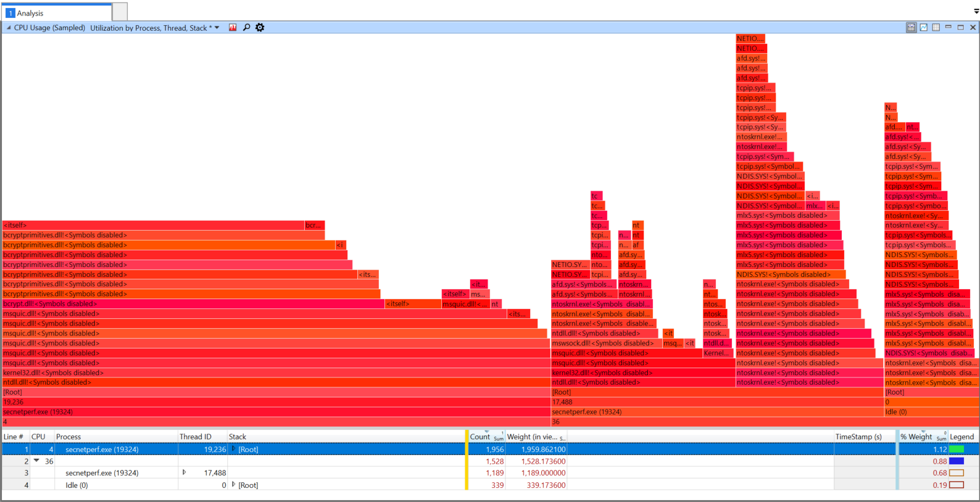The image size is (980, 502).
Task: Click the CPU 4 flame graph base block
Action: pyautogui.click(x=276, y=422)
